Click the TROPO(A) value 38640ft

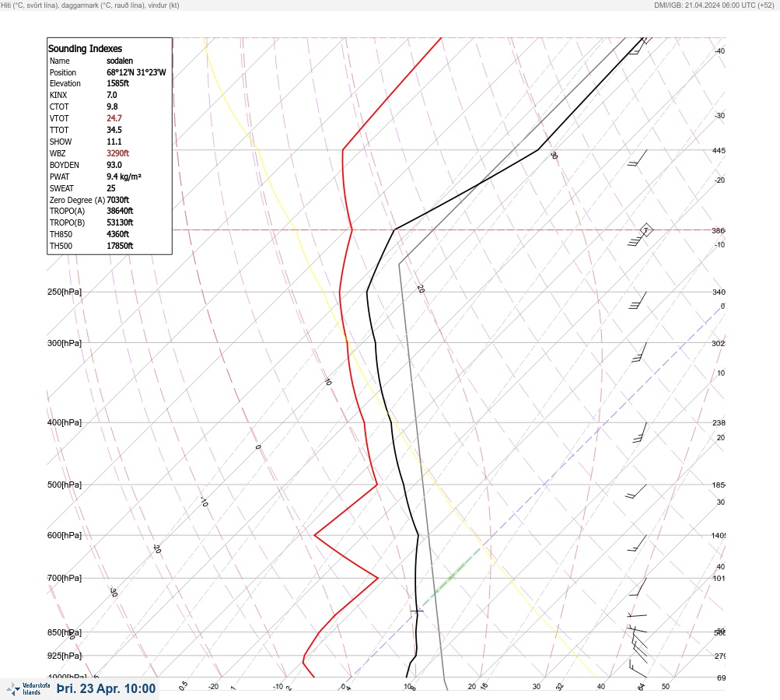120,211
